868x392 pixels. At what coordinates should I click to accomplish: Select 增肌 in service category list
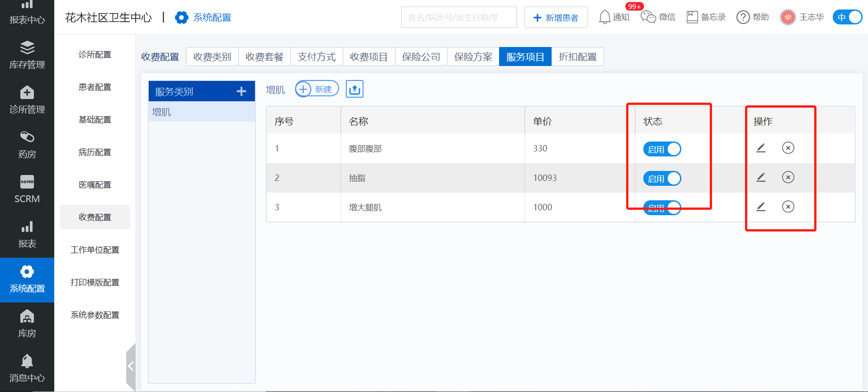point(202,112)
